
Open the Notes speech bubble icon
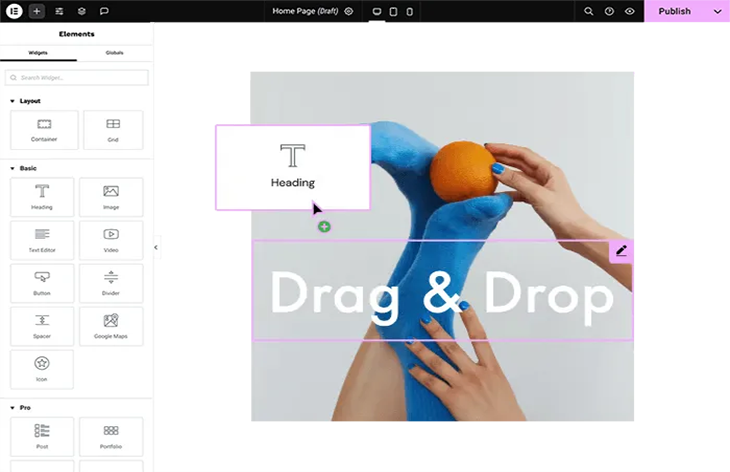(105, 11)
